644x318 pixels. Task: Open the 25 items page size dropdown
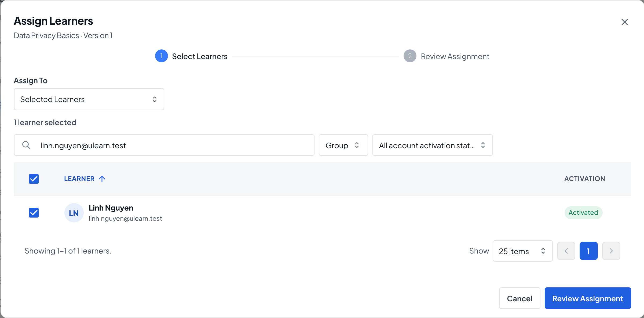(522, 251)
